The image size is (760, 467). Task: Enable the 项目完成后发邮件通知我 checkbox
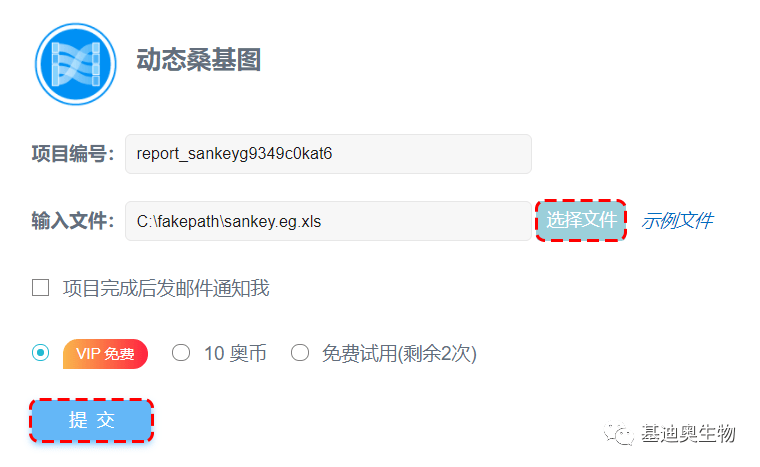tap(40, 287)
